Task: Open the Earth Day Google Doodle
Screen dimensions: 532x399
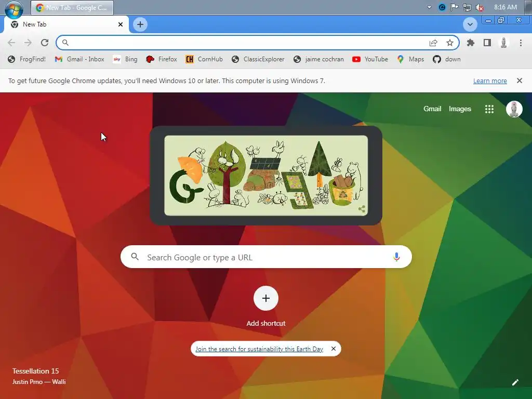Action: point(266,176)
